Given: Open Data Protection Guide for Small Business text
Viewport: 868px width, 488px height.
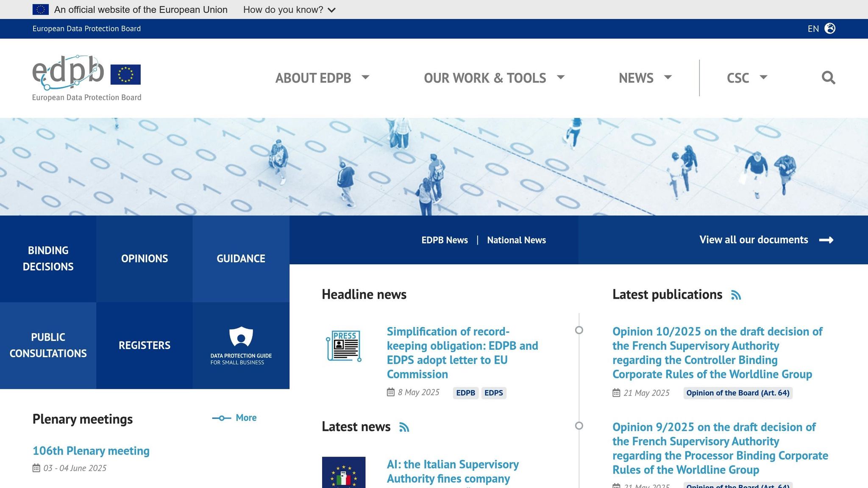Looking at the screenshot, I should pos(241,359).
